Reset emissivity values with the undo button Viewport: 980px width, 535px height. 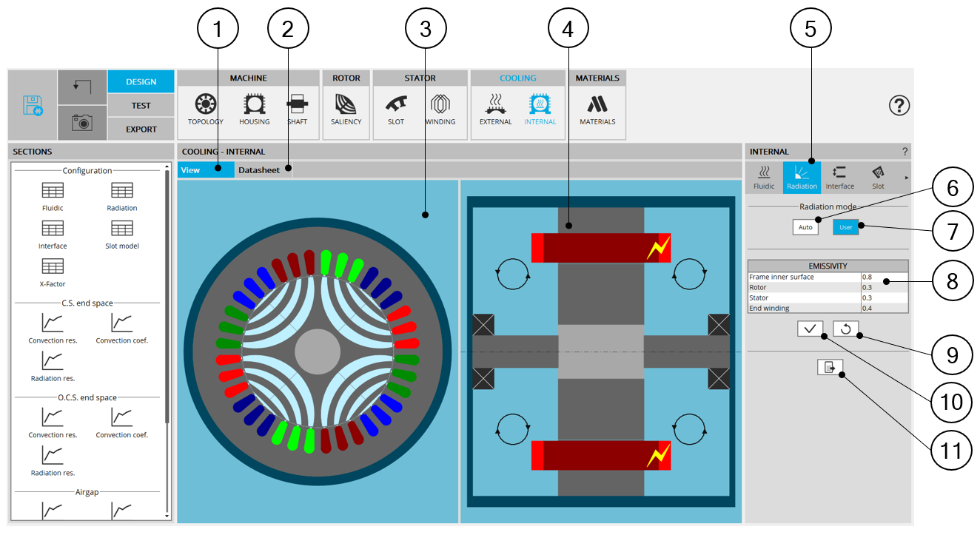(845, 329)
